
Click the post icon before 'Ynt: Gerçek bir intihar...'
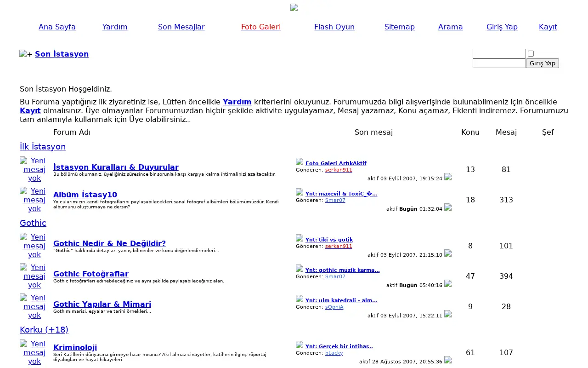[x=300, y=345]
